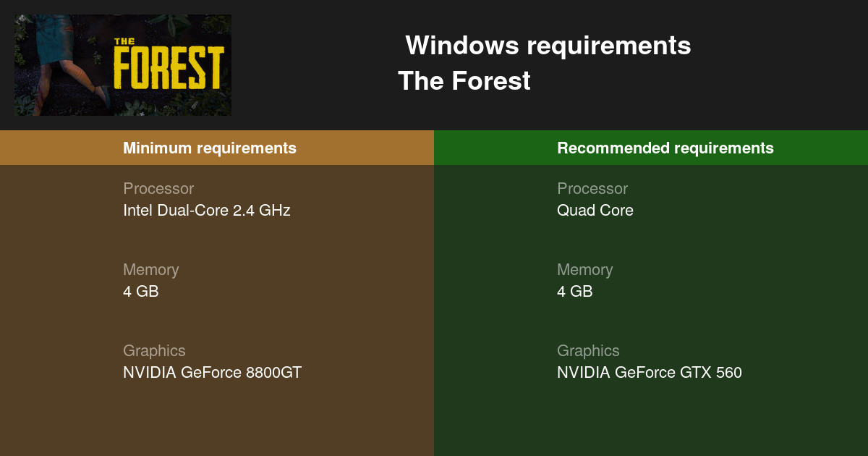868x456 pixels.
Task: Select the Windows requirements heading
Action: click(548, 46)
